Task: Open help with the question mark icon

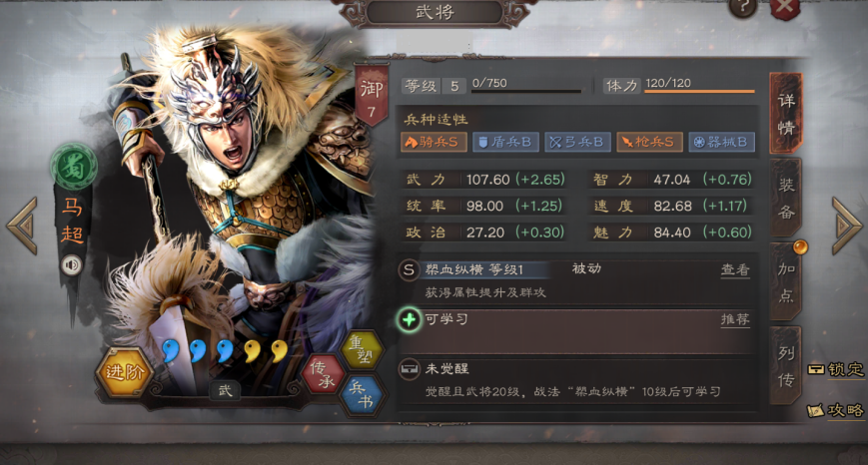Action: pyautogui.click(x=742, y=8)
